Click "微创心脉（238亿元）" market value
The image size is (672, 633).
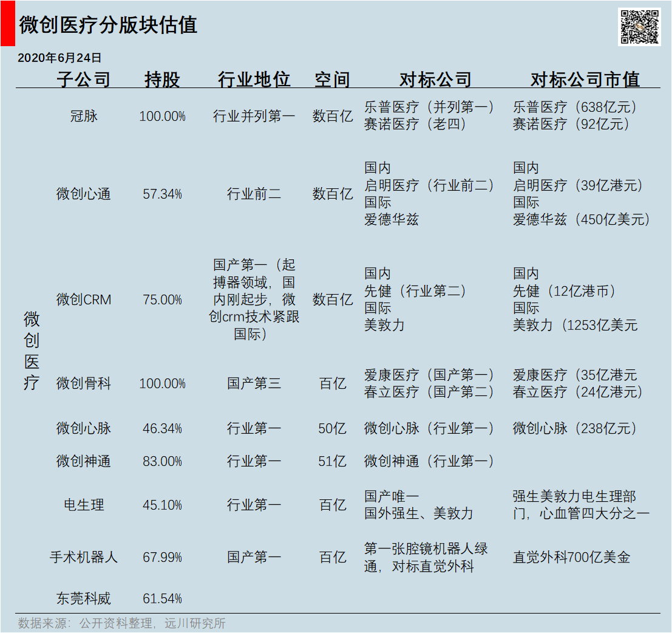click(575, 428)
